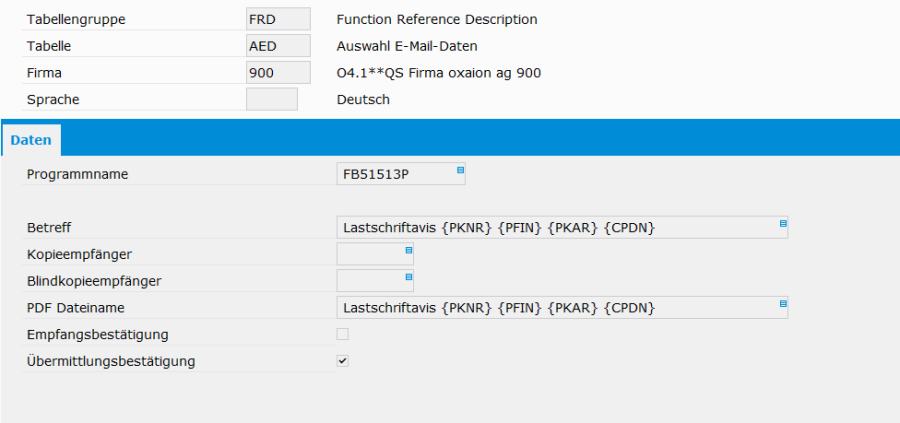Click the 'Auswahl E-Mail-Daten' description text
This screenshot has height=423, width=900.
(x=407, y=46)
